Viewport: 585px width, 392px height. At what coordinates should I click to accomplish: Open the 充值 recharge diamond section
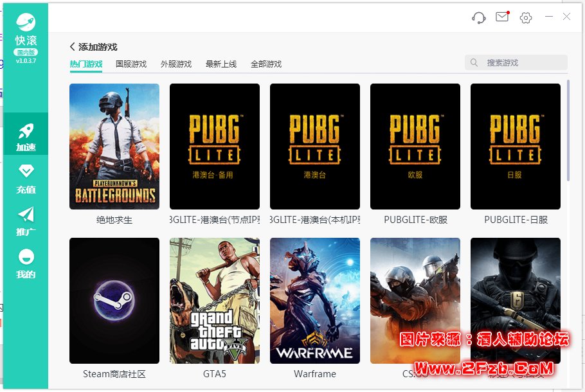(26, 179)
